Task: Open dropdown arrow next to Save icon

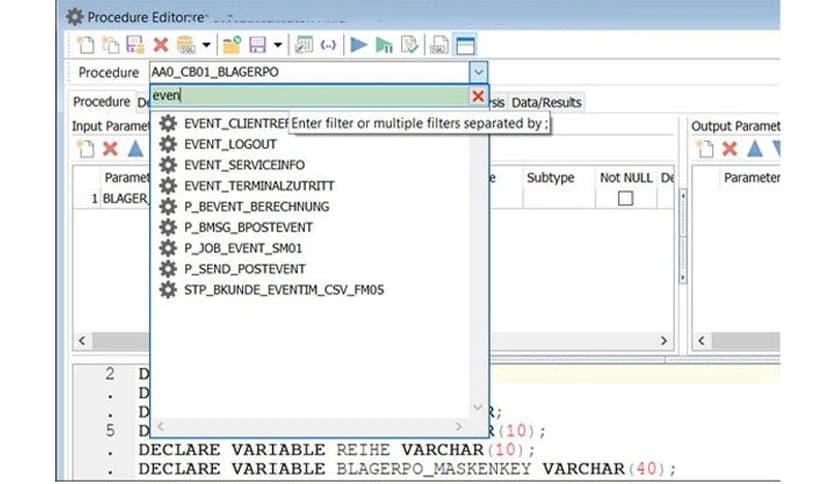Action: (x=277, y=45)
